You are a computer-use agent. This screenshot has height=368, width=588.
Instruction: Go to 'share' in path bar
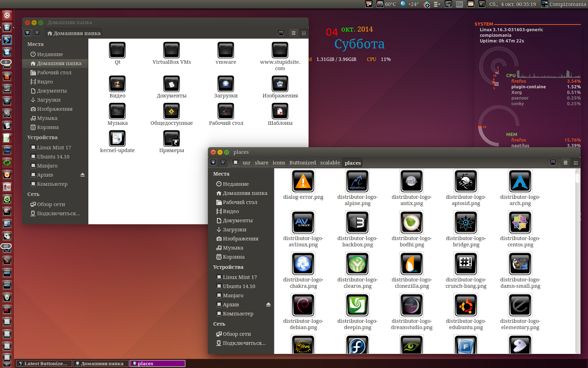261,163
